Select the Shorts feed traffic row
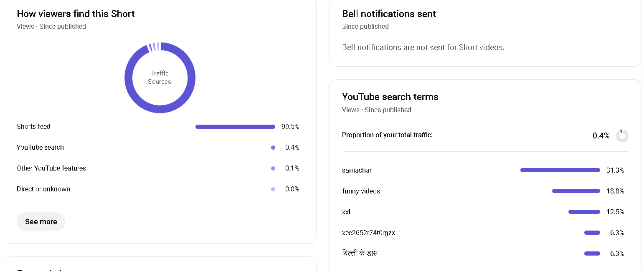Image resolution: width=644 pixels, height=271 pixels. (34, 126)
